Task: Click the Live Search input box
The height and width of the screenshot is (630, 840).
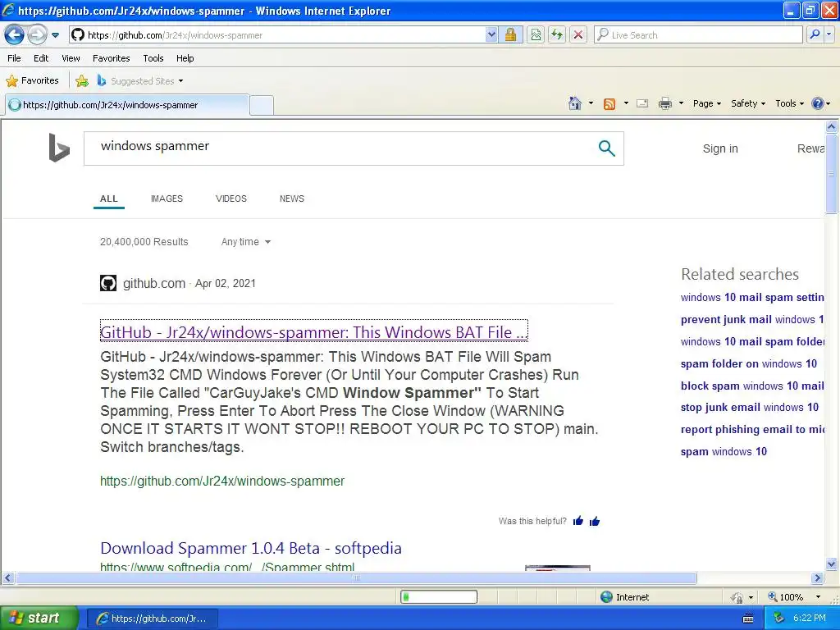Action: [x=699, y=35]
